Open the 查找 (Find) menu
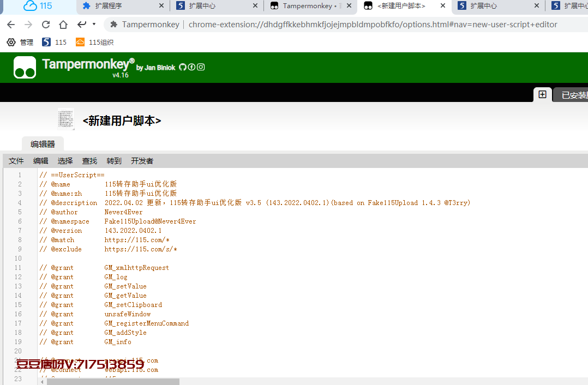The width and height of the screenshot is (588, 385). pos(89,161)
